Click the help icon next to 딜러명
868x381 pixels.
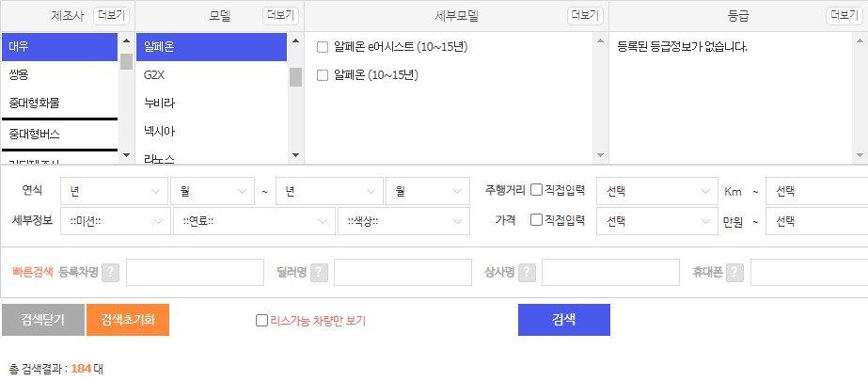[319, 273]
